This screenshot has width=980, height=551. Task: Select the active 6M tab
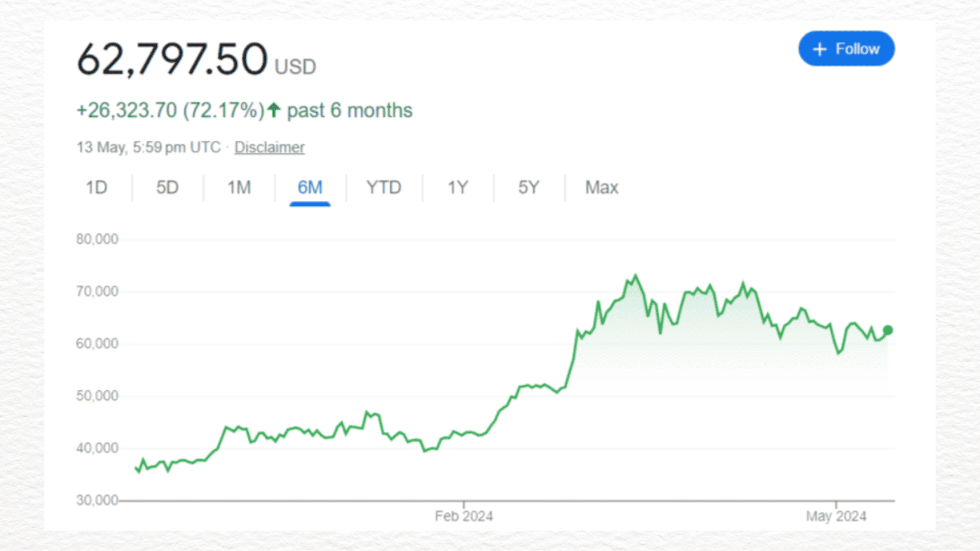click(x=310, y=188)
